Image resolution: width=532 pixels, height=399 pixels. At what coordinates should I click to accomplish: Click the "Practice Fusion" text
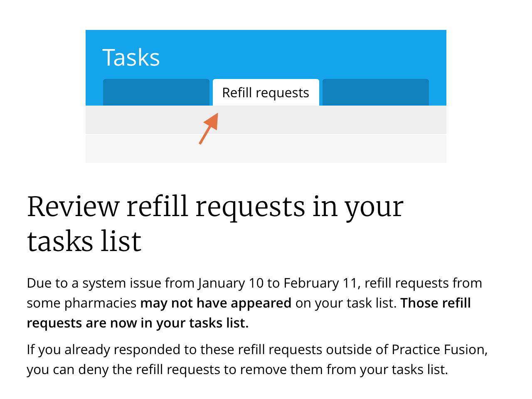(x=438, y=350)
